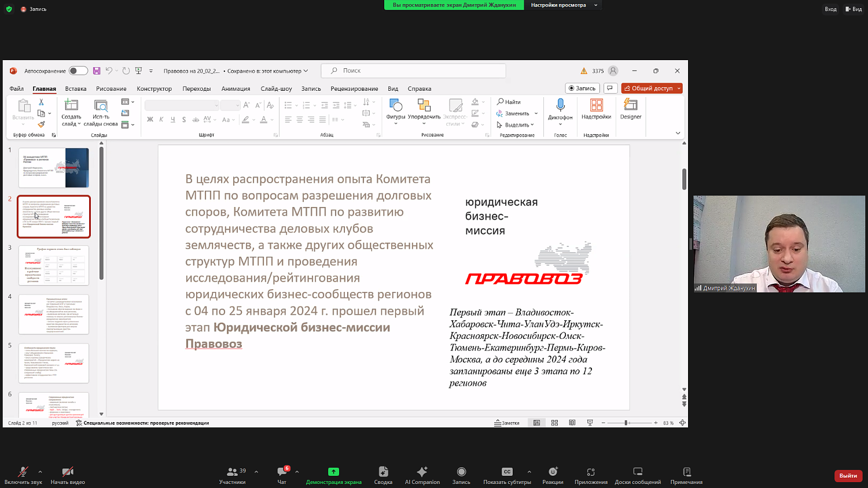Click the Общий доступ share button
Viewport: 868px width, 488px height.
[x=652, y=88]
